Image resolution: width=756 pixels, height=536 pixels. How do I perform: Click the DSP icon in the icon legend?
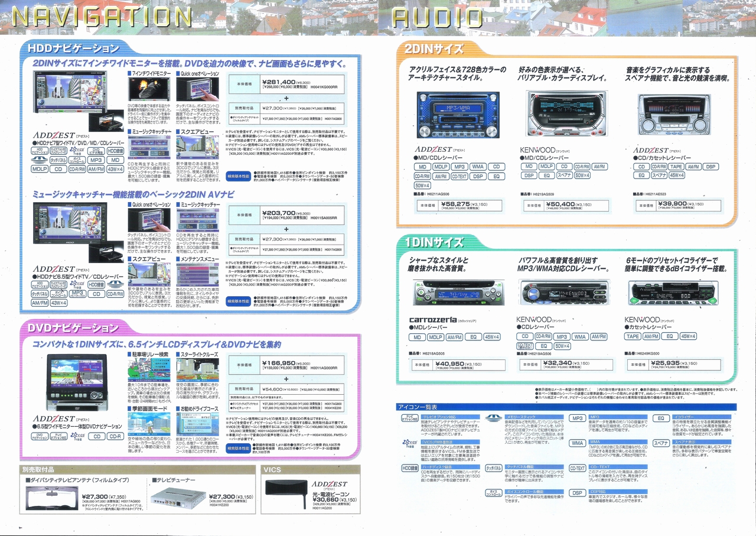click(x=577, y=493)
